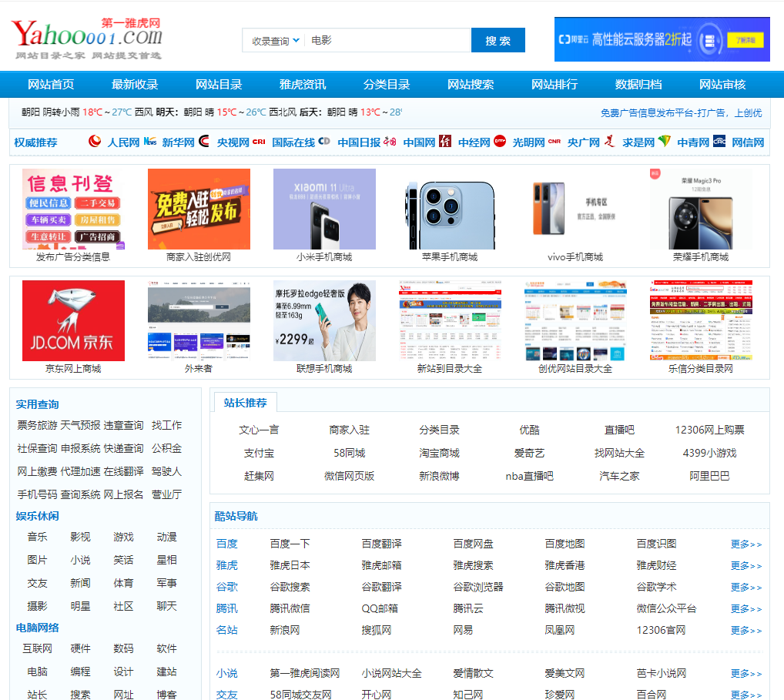
Task: Click the 央视网 logo icon
Action: click(x=204, y=141)
